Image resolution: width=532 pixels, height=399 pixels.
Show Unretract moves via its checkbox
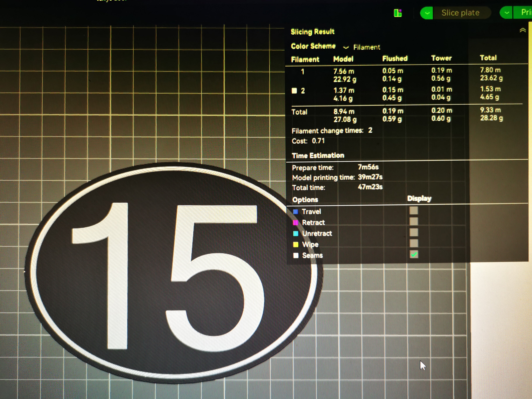coord(414,232)
